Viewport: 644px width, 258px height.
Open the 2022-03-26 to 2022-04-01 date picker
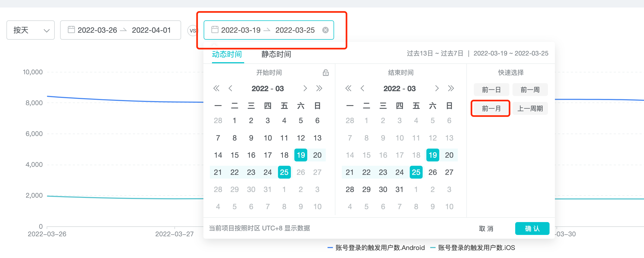coord(120,30)
